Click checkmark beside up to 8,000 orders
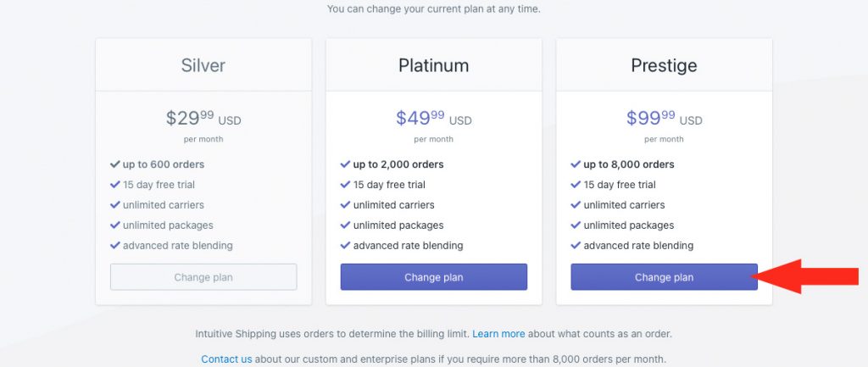Image resolution: width=868 pixels, height=367 pixels. click(x=576, y=164)
